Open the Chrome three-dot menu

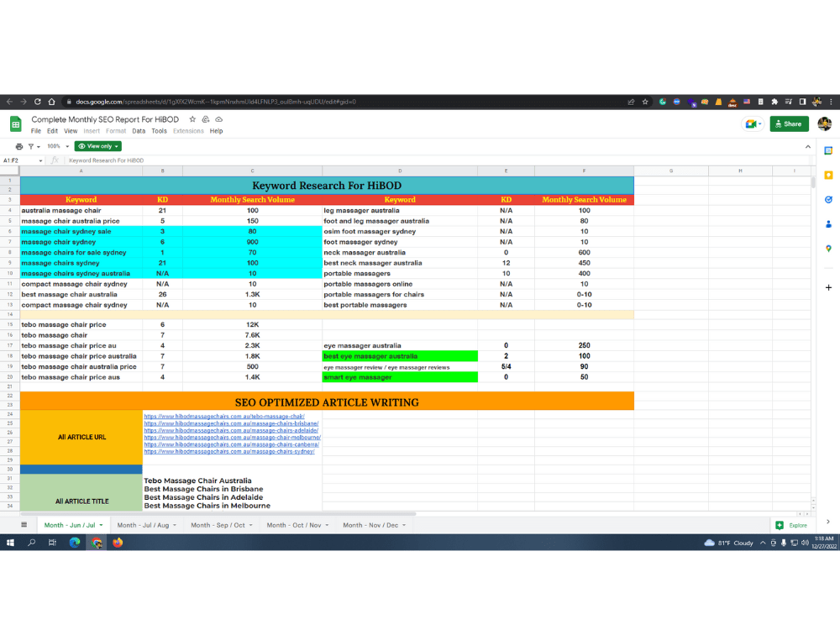pos(831,102)
